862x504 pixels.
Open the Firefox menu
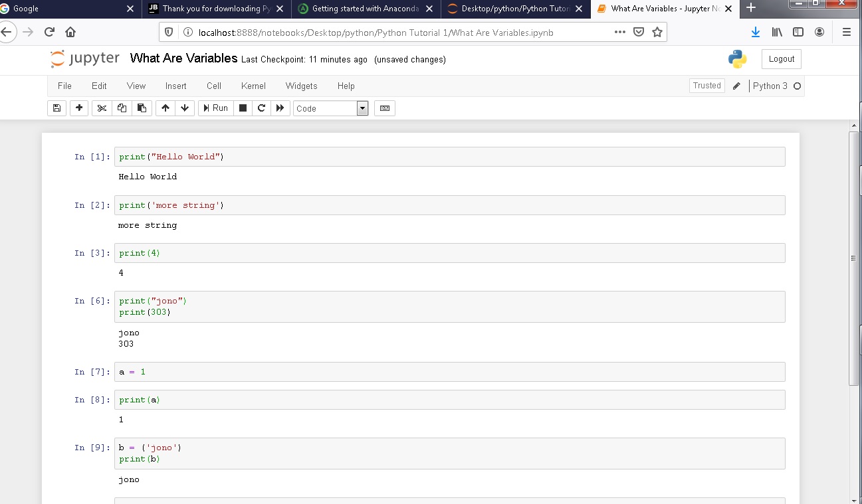pos(845,31)
